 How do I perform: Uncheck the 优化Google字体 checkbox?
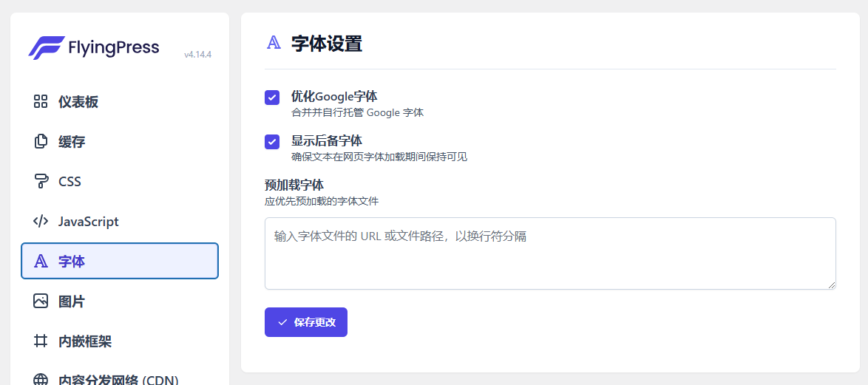pyautogui.click(x=272, y=98)
